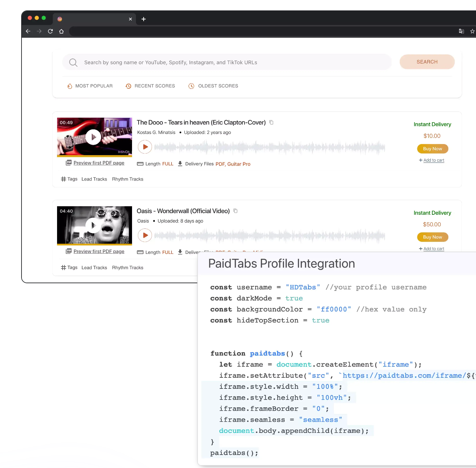Viewport: 476px width, 468px height.
Task: Click the hash Tags icon under Wonderwall
Action: click(64, 268)
